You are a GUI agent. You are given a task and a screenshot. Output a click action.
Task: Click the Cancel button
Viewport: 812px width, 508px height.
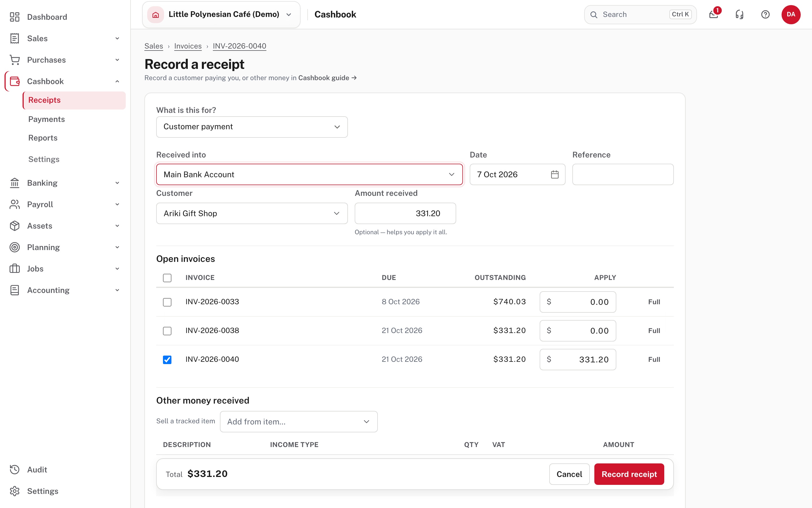tap(569, 474)
